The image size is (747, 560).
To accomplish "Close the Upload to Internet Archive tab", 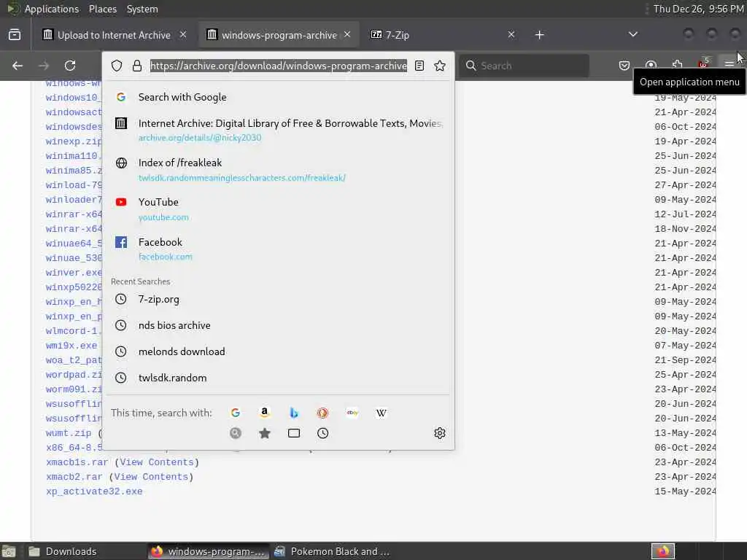I will (x=183, y=34).
